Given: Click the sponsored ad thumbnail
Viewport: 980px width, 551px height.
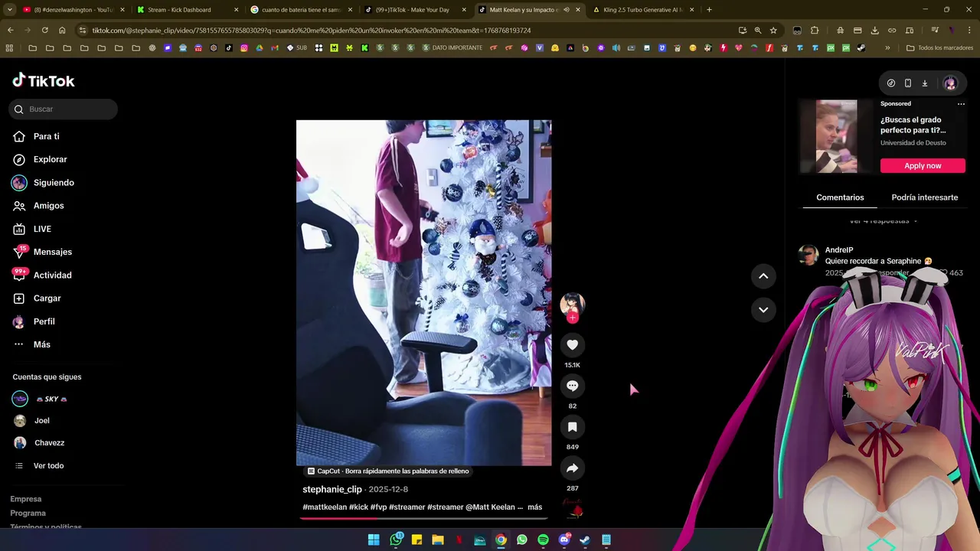Looking at the screenshot, I should tap(835, 137).
